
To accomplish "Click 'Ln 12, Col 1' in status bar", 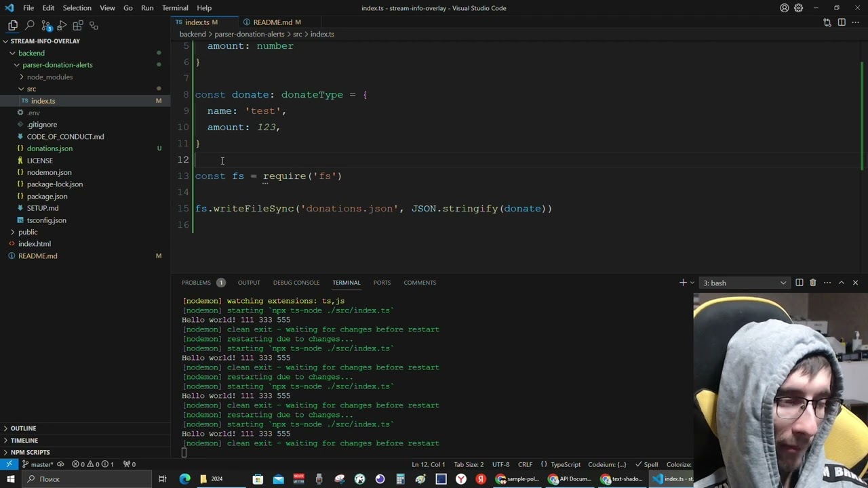I will point(428,464).
